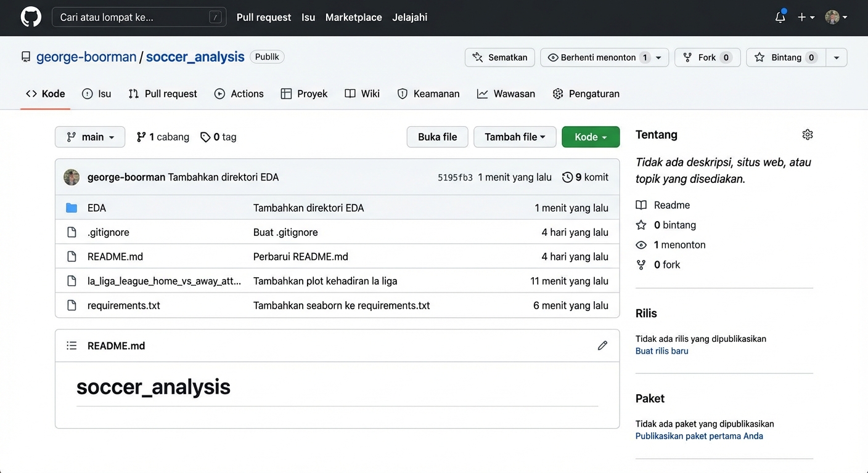
Task: Expand the watch options dropdown arrow
Action: click(x=659, y=57)
